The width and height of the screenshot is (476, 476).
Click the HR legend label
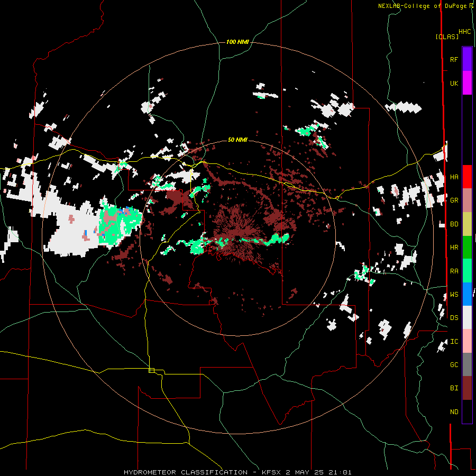pos(454,248)
